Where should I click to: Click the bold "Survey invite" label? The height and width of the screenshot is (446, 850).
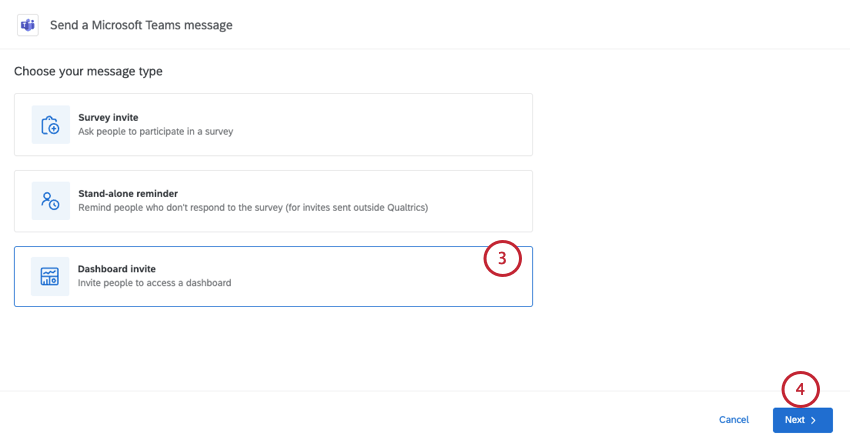[108, 117]
